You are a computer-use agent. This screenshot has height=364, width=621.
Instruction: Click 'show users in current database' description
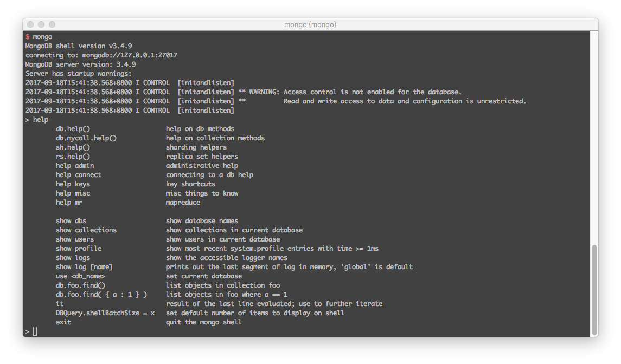coord(222,239)
